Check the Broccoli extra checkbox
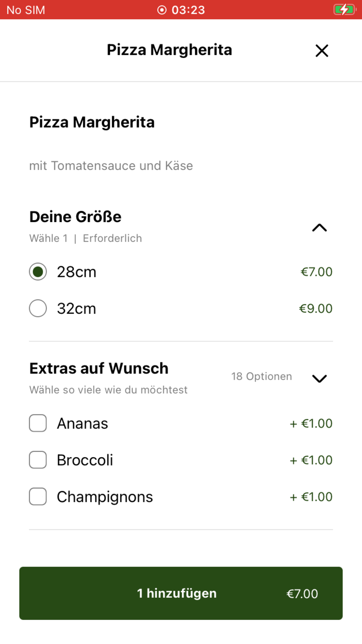The image size is (362, 644). pos(38,460)
